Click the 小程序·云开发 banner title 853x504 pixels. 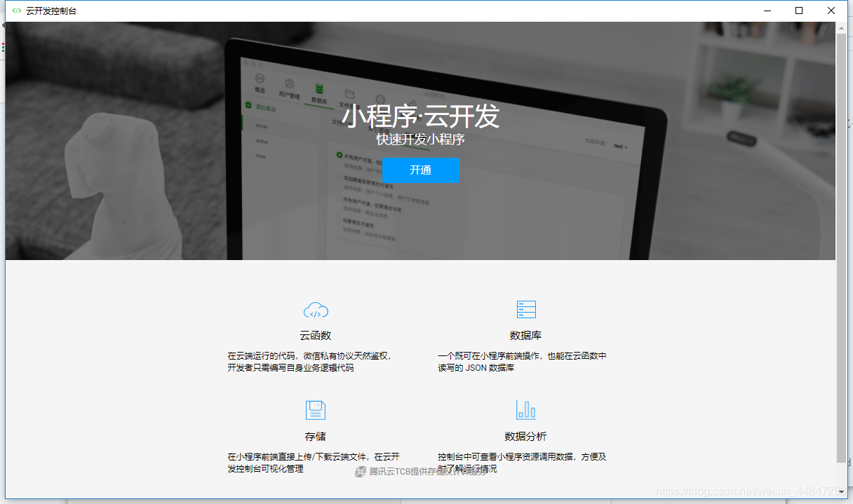click(421, 116)
